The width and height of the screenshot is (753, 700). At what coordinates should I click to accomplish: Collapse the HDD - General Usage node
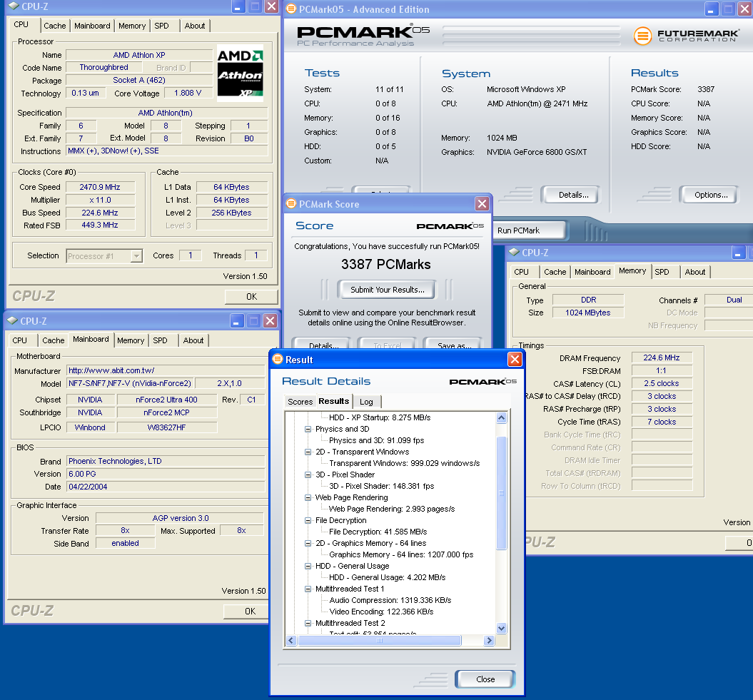pos(308,566)
